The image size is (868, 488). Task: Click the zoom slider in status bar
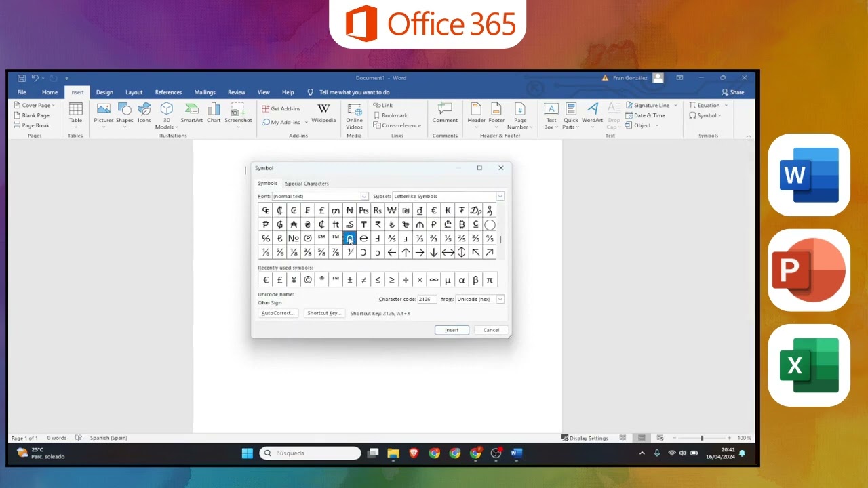coord(702,438)
